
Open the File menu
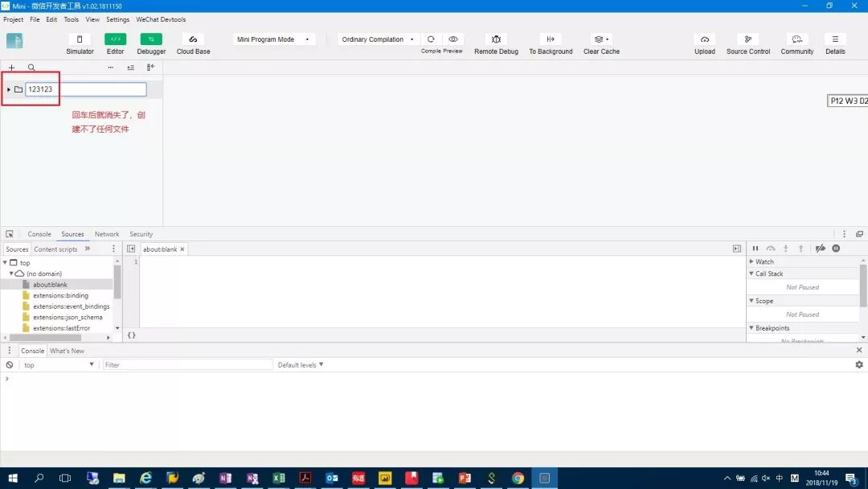click(x=35, y=19)
